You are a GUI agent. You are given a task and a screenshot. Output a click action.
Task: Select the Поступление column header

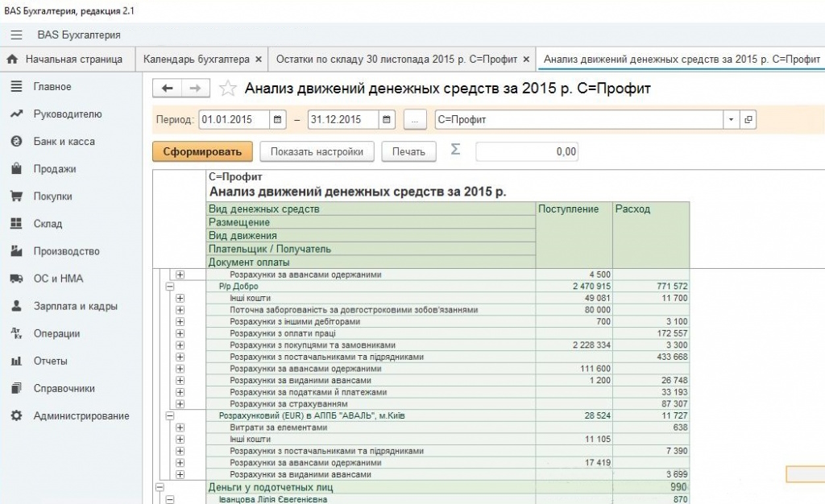(574, 235)
